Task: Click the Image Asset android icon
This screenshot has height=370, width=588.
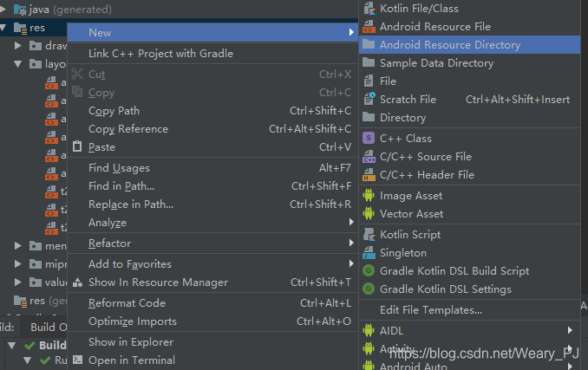Action: click(369, 195)
